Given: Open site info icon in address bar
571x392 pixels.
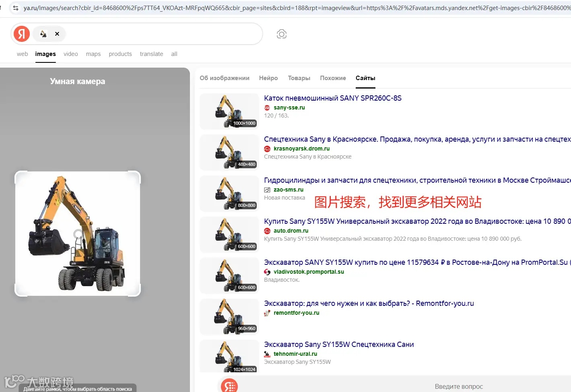Looking at the screenshot, I should pyautogui.click(x=16, y=8).
